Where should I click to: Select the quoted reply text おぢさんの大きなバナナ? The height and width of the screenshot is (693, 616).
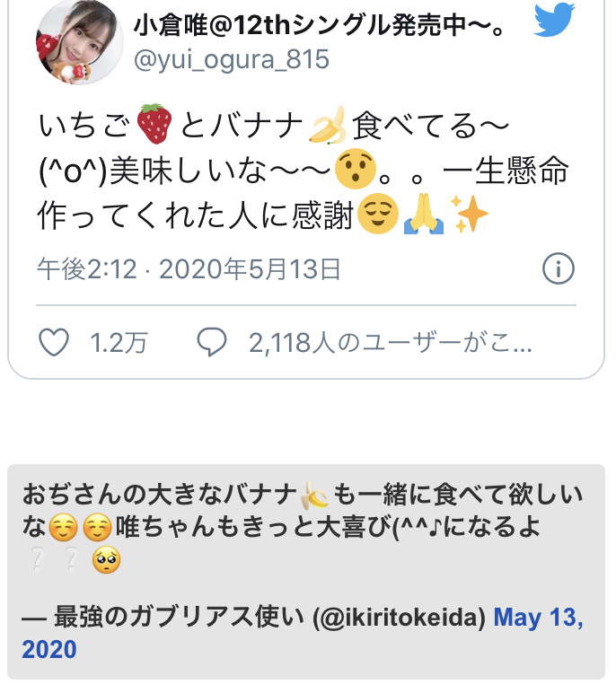(159, 494)
